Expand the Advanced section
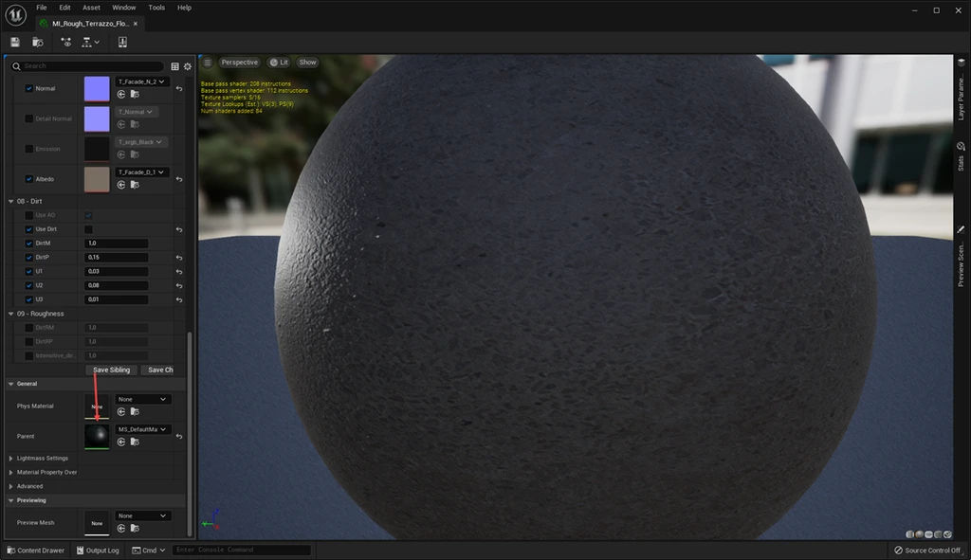 (x=11, y=486)
